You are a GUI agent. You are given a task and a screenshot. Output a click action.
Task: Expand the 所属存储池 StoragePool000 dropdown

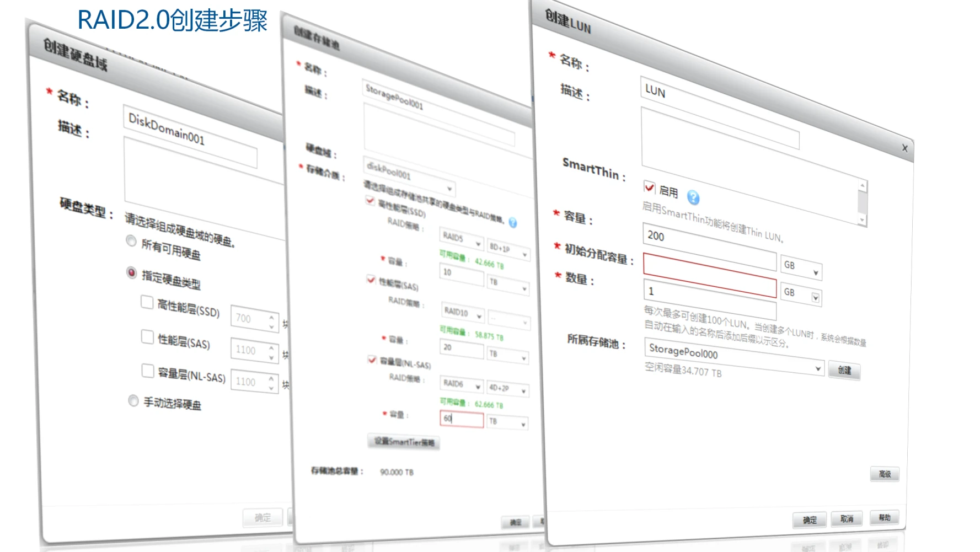(817, 368)
